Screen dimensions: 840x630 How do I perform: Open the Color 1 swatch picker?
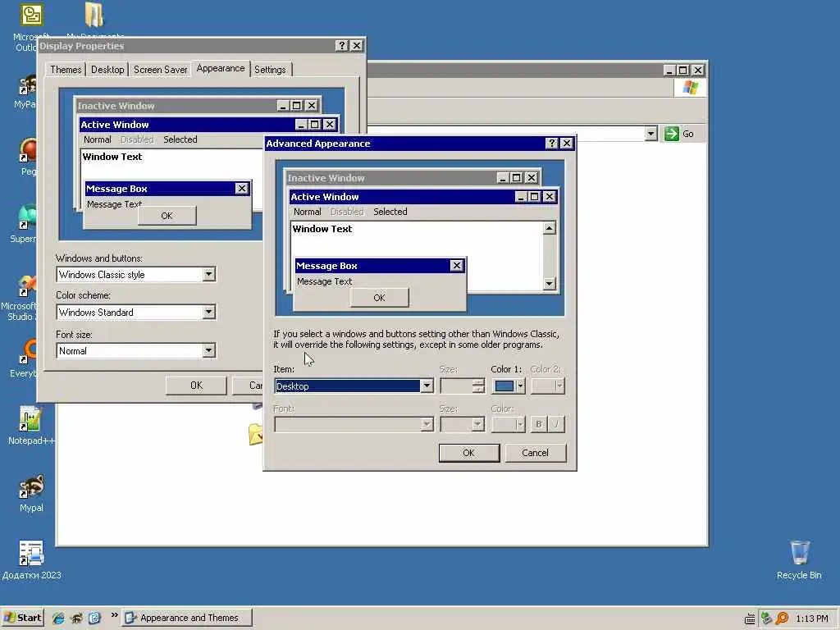coord(509,386)
